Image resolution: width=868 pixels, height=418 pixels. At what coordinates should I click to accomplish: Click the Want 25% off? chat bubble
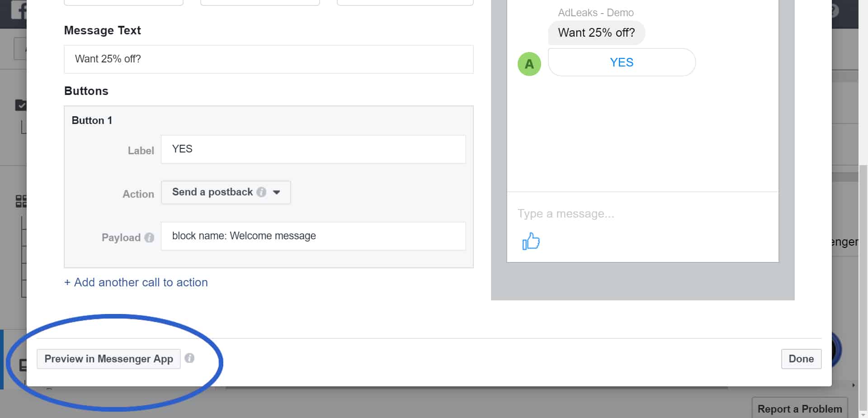pos(596,33)
